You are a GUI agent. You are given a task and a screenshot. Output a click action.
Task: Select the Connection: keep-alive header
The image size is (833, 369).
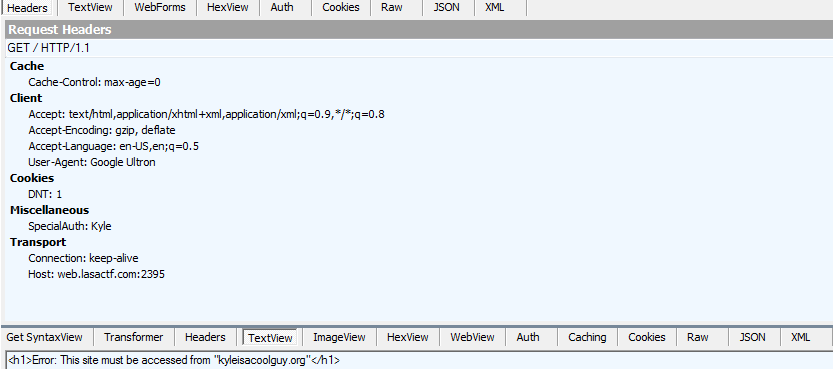click(x=83, y=258)
